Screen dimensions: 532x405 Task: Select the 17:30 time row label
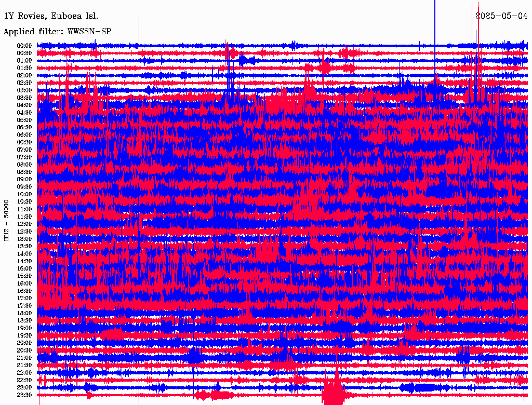tap(24, 306)
